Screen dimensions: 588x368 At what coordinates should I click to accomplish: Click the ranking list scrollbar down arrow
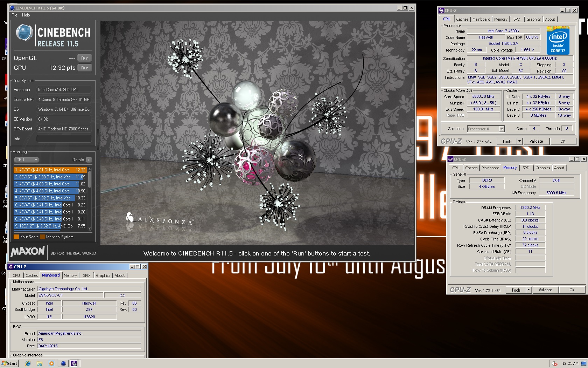(x=90, y=229)
